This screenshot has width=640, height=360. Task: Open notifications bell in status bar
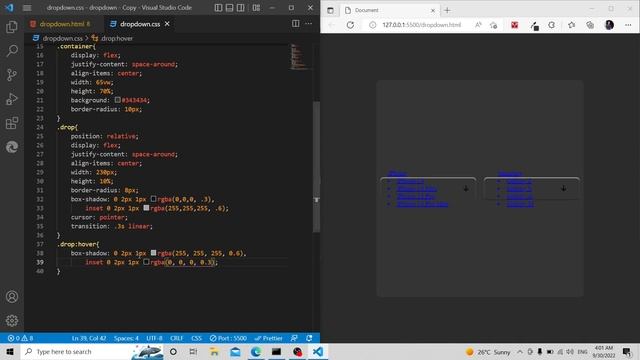(309, 338)
